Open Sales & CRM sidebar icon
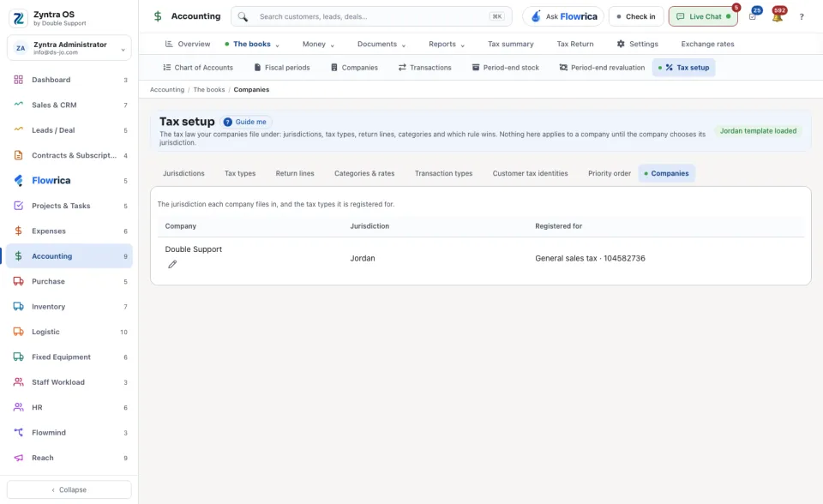The image size is (823, 504). [x=18, y=105]
